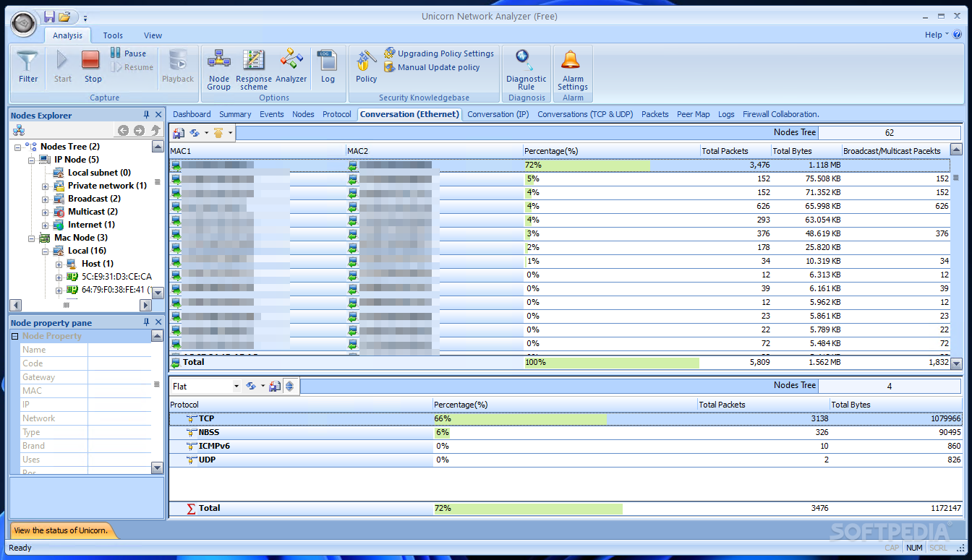Open the Analyzer options
The image size is (972, 560).
pos(291,67)
